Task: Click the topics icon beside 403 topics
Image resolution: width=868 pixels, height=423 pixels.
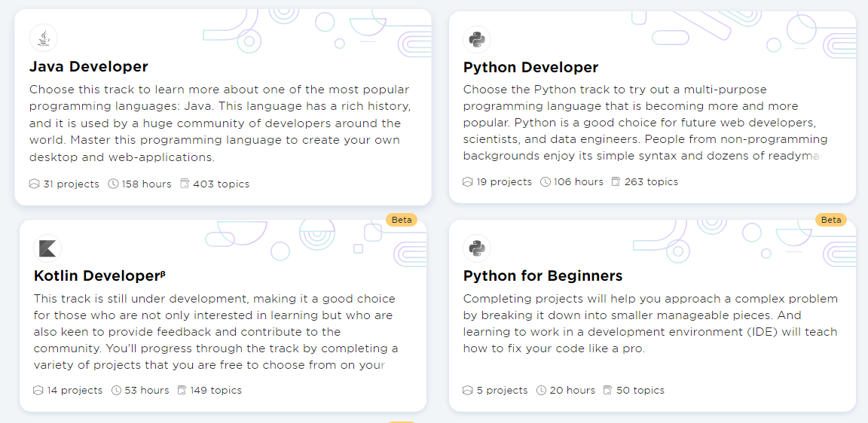Action: coord(185,184)
